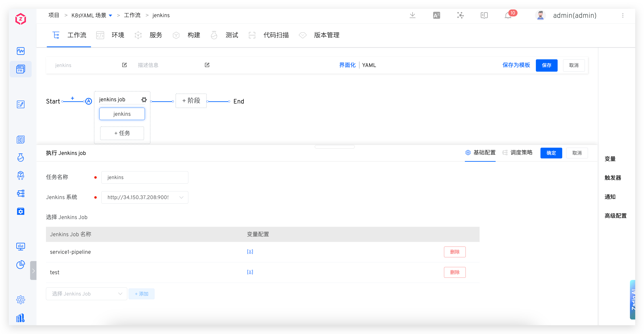Switch to YAML view mode

click(x=369, y=65)
